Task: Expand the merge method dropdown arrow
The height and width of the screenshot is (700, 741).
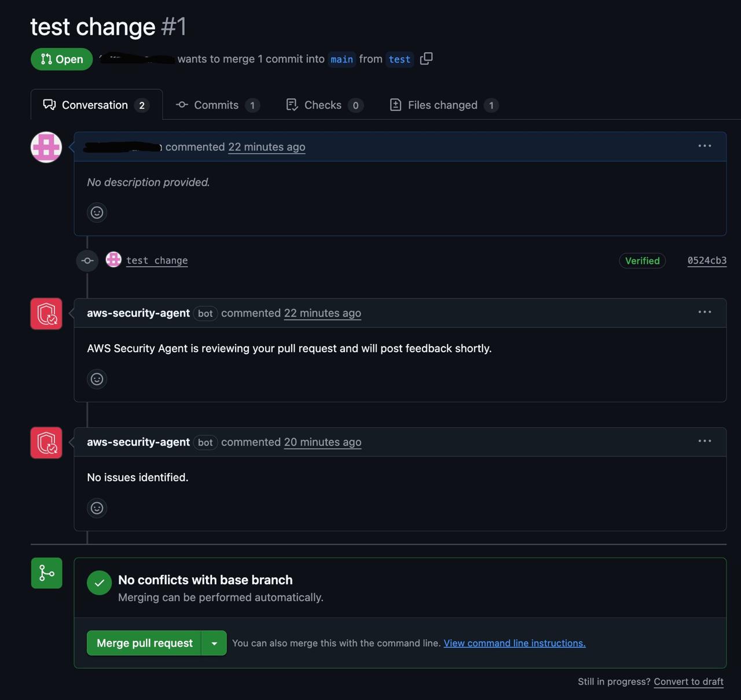Action: click(214, 643)
